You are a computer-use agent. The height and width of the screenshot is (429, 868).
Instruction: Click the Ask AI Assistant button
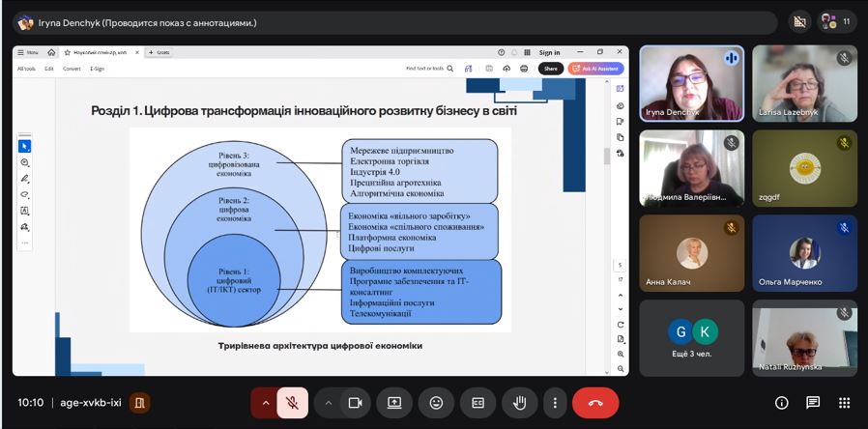596,69
